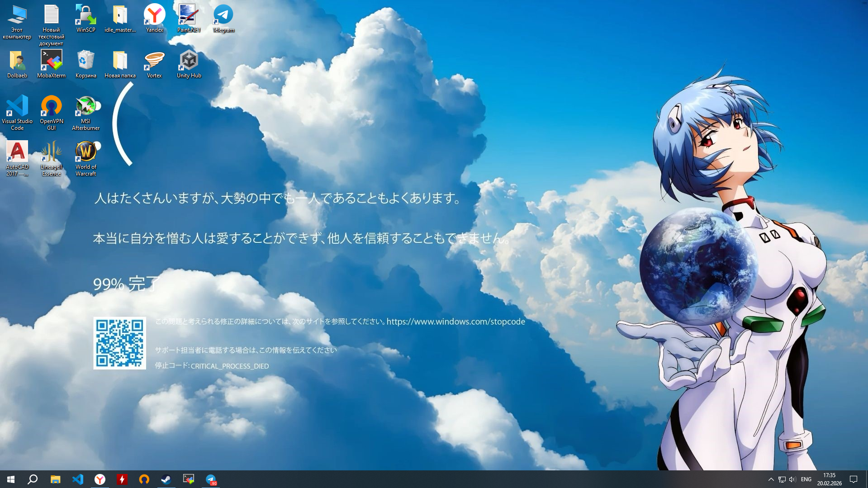Viewport: 868px width, 488px height.
Task: Click the Show desktop strip
Action: [866, 479]
